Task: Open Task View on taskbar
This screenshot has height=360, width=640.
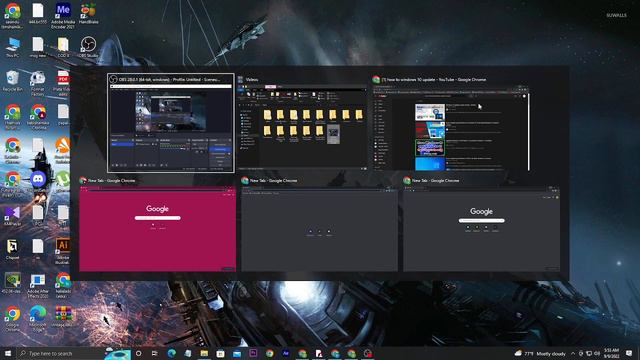Action: [x=155, y=353]
